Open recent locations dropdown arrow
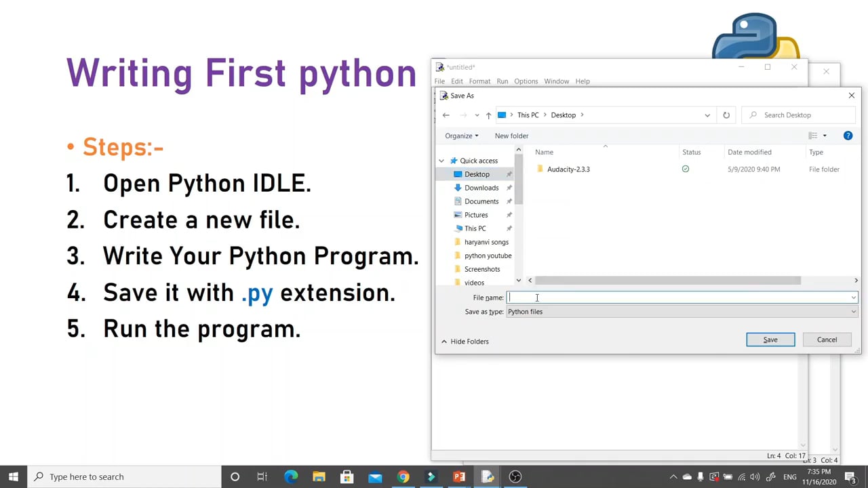 click(477, 115)
